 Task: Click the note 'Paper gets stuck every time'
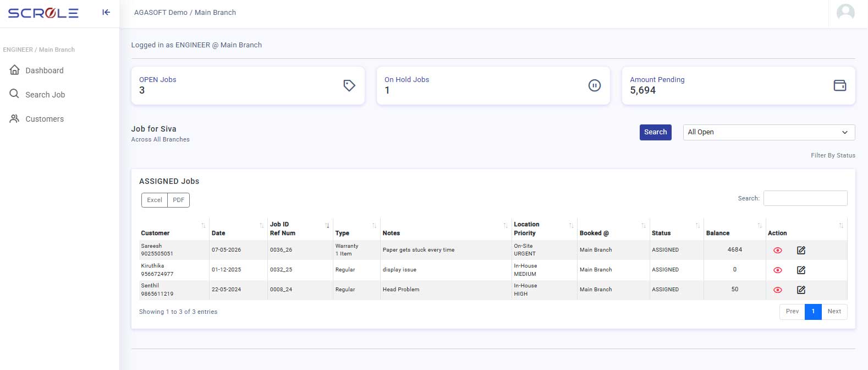419,250
